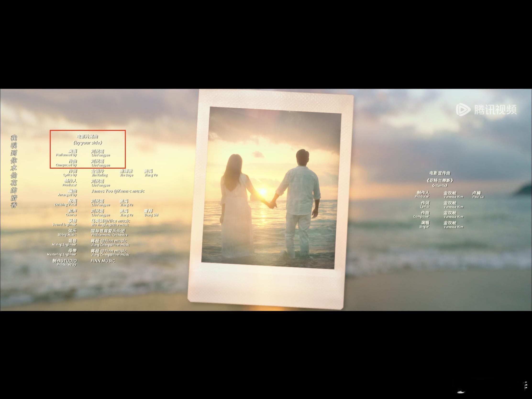Viewport: 532px width, 399px height.
Task: Click the 电影宣传曲 heading on the right
Action: point(440,173)
